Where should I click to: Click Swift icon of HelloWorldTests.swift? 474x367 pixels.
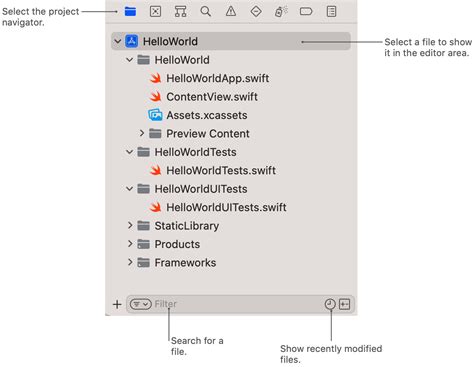coord(155,170)
